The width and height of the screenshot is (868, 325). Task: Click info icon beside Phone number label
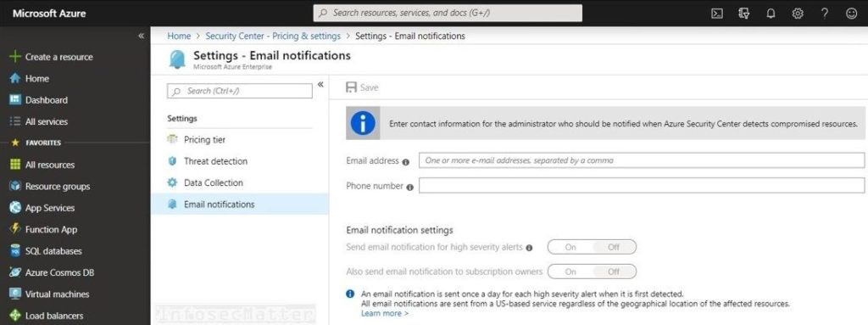click(409, 188)
